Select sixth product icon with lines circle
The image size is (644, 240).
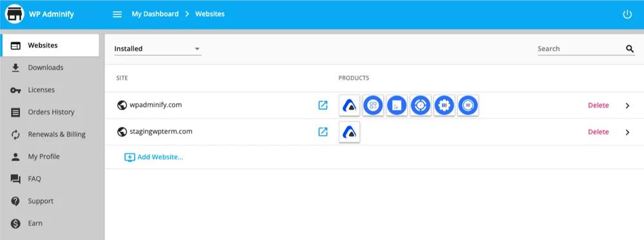[x=468, y=106]
